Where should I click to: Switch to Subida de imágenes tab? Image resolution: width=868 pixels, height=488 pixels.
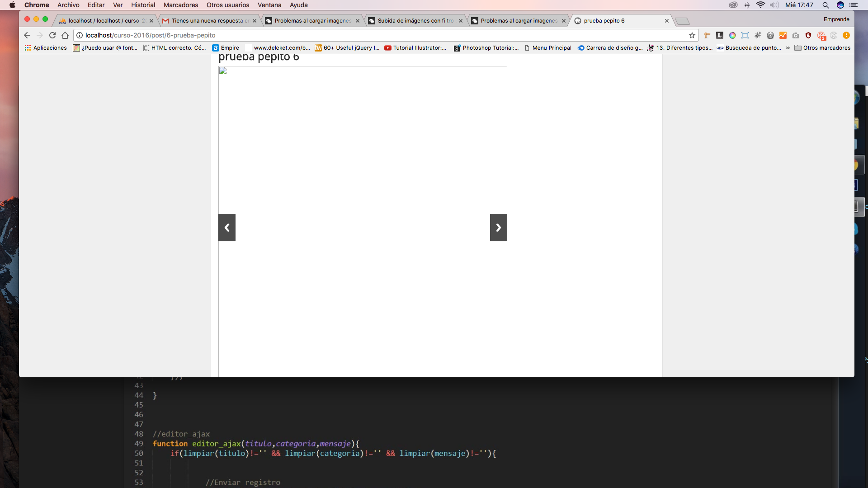point(415,21)
